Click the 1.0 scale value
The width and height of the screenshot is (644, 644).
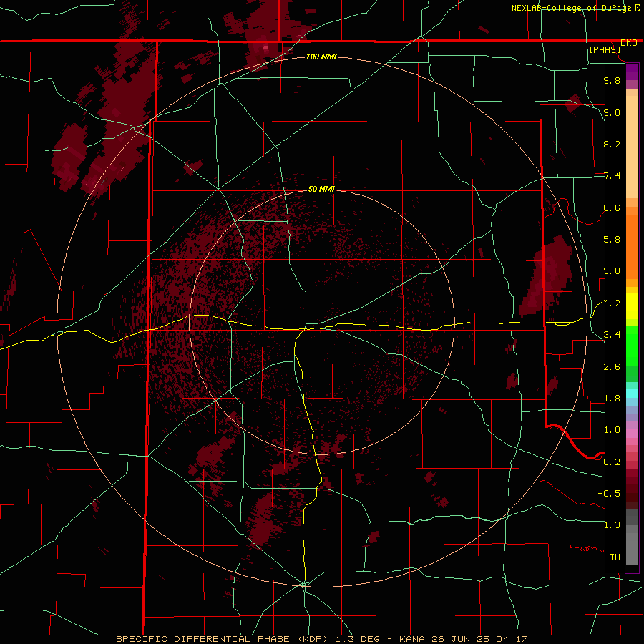612,430
